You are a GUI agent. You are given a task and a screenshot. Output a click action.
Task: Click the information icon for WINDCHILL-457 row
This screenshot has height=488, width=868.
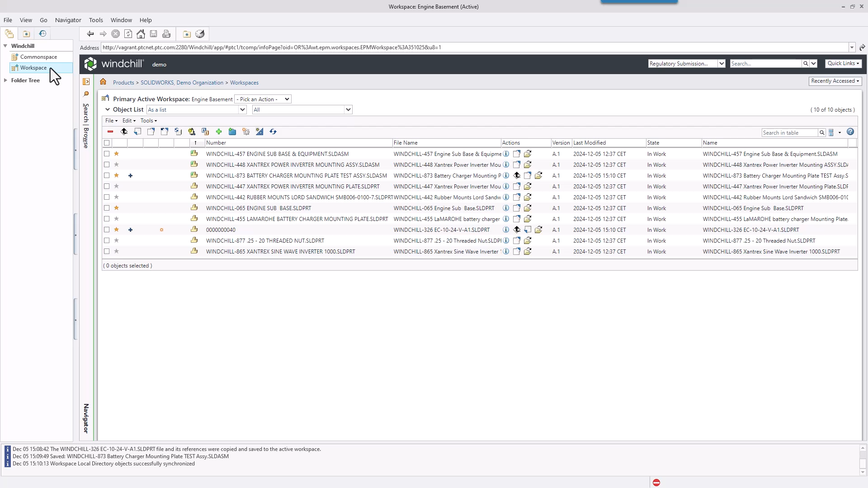coord(506,154)
